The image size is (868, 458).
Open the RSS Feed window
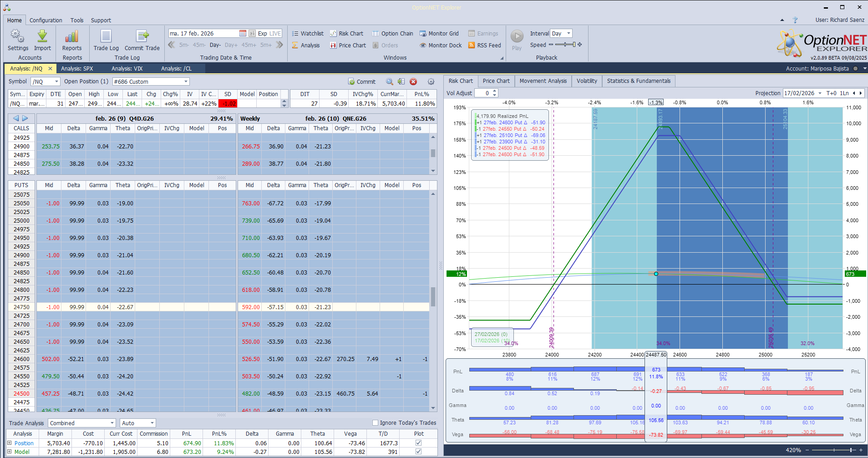pyautogui.click(x=484, y=45)
